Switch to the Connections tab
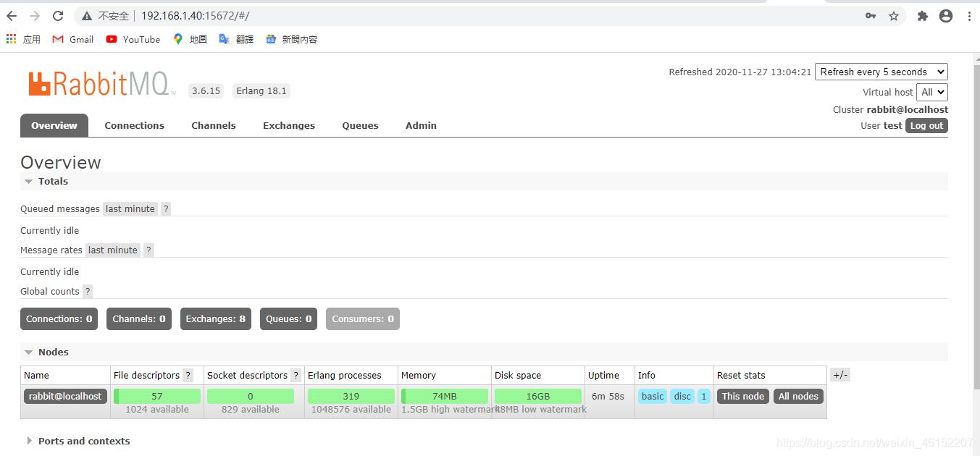The width and height of the screenshot is (980, 456). (x=134, y=125)
